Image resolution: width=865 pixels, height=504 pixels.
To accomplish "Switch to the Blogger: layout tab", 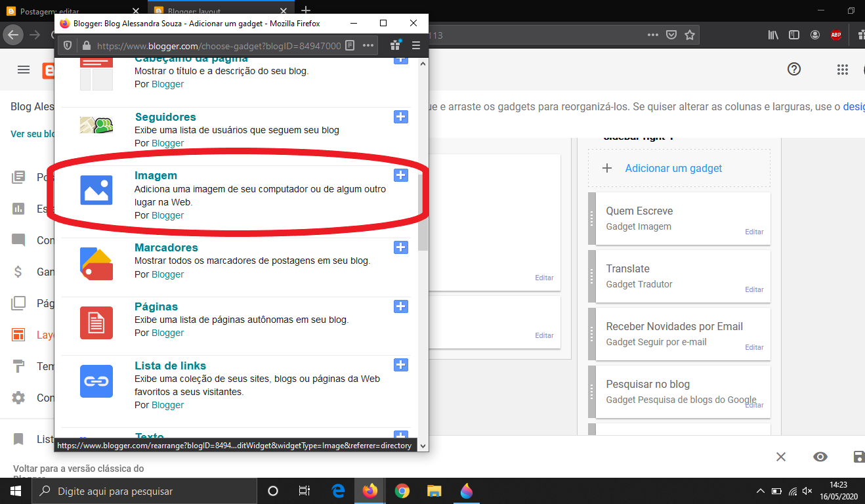I will tap(222, 11).
